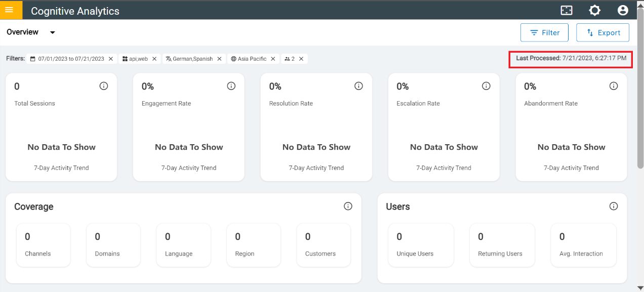
Task: Remove the api,web channel filter
Action: 154,59
